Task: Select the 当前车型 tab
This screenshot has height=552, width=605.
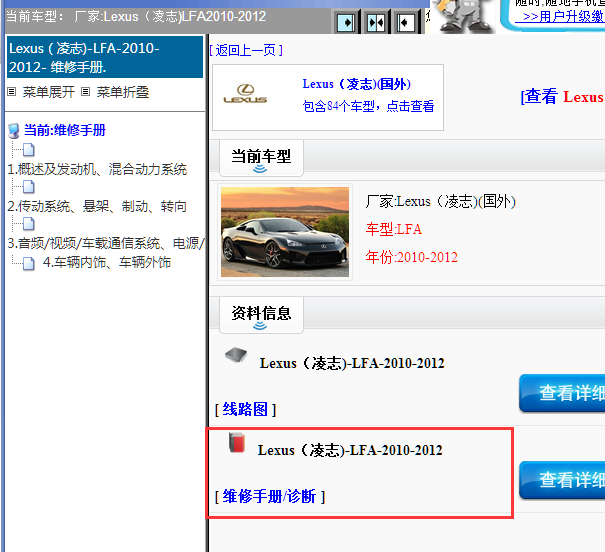Action: [261, 158]
